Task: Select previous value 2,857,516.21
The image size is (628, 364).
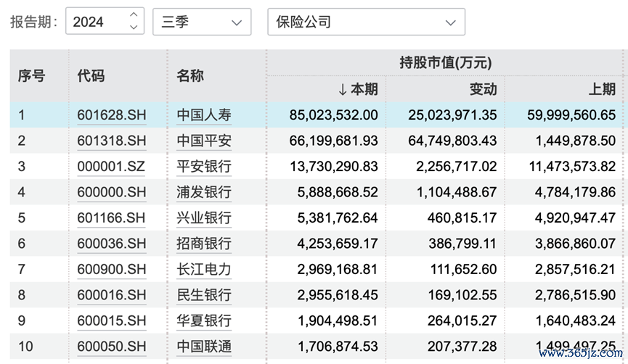Action: coord(576,269)
